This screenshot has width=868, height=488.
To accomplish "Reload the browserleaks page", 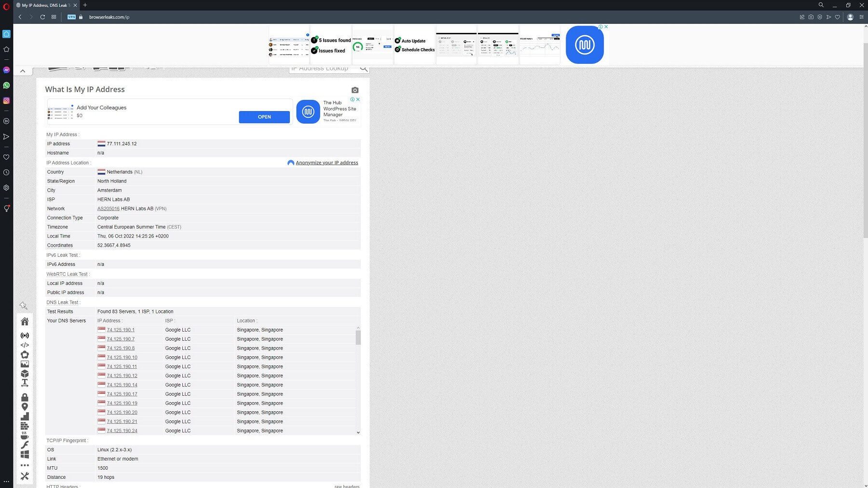I will pos(42,17).
